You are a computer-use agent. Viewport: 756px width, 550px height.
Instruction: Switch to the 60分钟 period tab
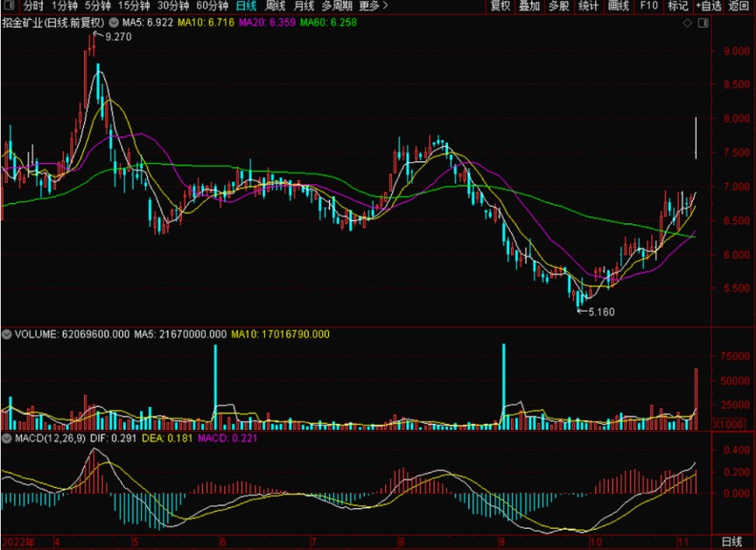212,6
